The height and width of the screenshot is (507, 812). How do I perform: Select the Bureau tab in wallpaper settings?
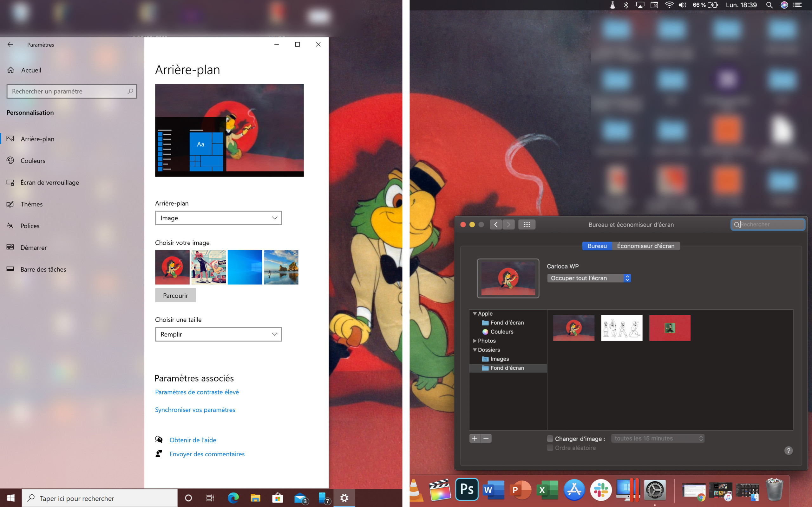(596, 246)
